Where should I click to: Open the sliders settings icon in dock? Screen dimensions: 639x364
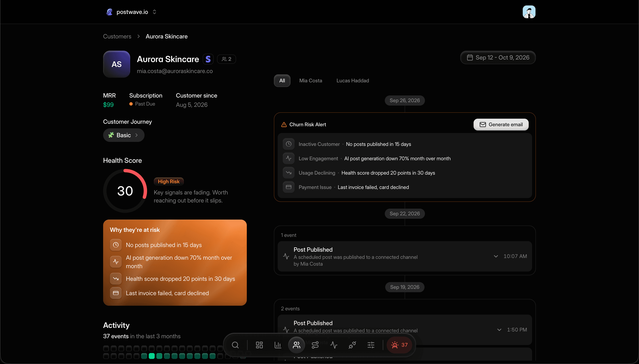click(371, 345)
